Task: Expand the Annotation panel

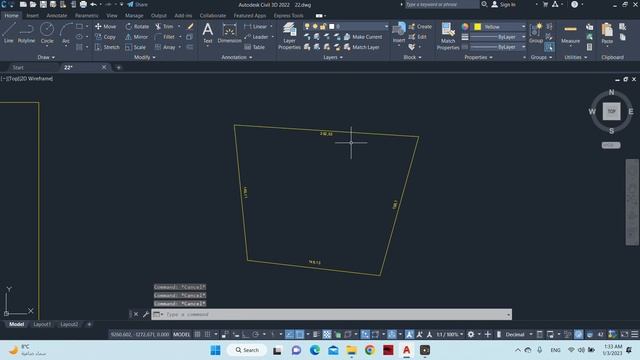Action: pyautogui.click(x=237, y=58)
